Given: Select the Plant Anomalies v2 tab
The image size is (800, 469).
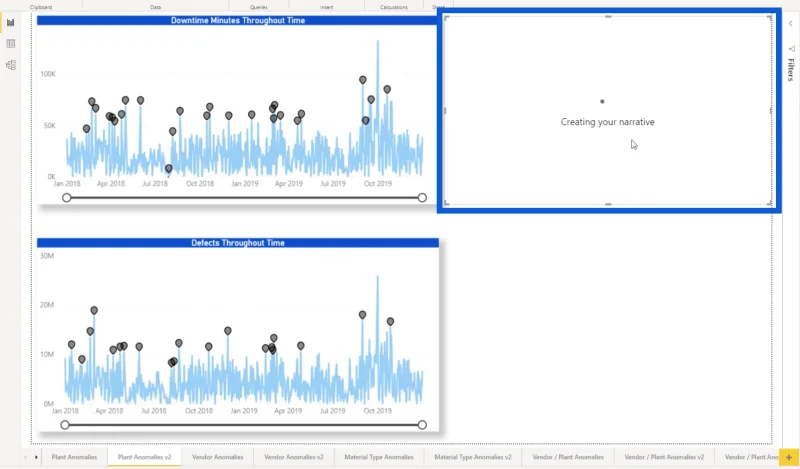Looking at the screenshot, I should [x=144, y=457].
